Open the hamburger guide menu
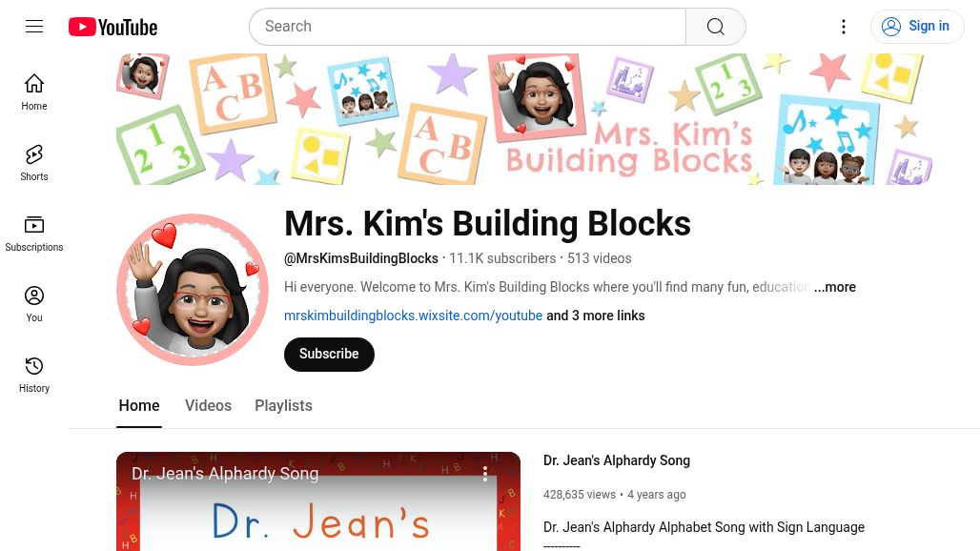The image size is (980, 551). pyautogui.click(x=34, y=27)
